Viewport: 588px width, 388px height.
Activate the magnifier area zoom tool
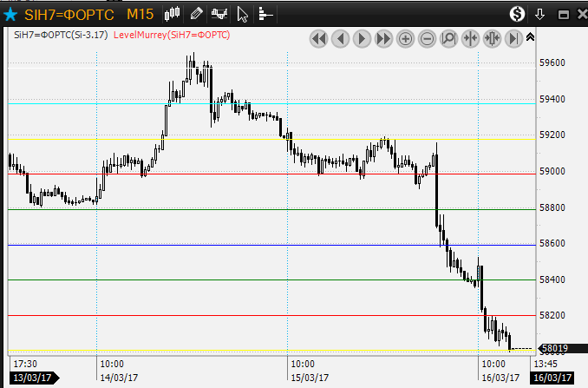pos(449,38)
